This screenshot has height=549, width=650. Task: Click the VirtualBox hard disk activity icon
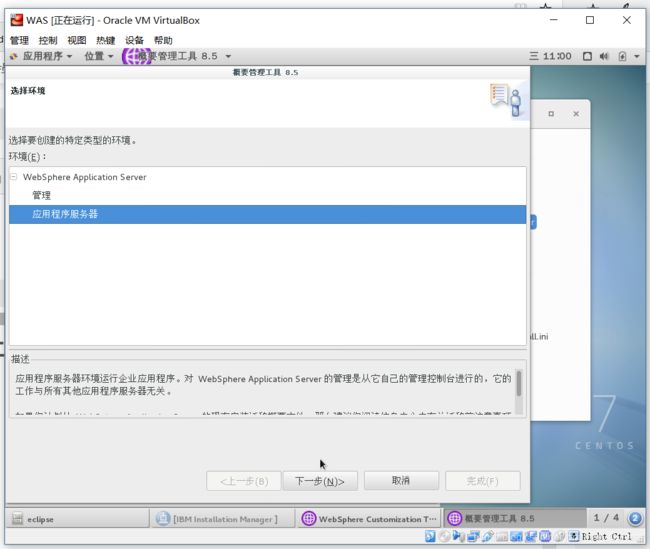coord(430,536)
